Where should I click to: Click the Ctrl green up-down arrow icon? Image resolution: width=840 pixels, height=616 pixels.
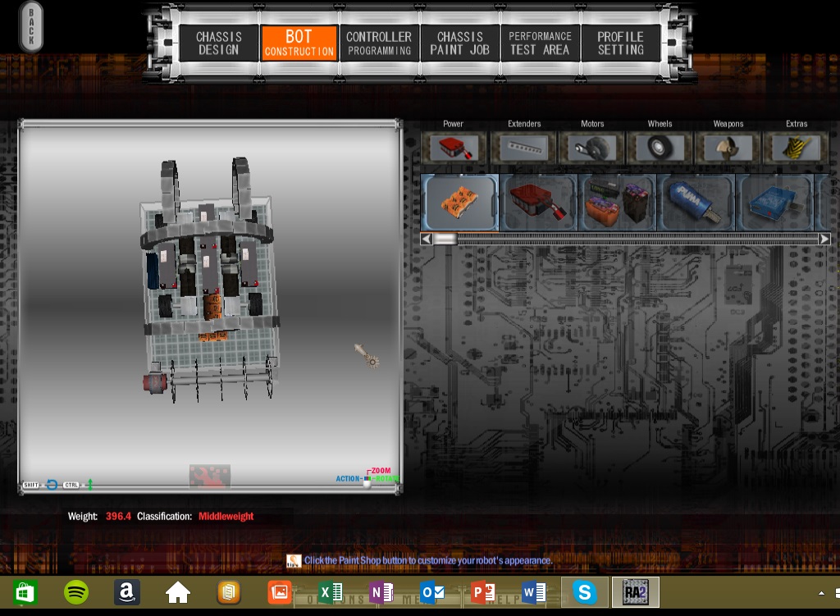(90, 485)
